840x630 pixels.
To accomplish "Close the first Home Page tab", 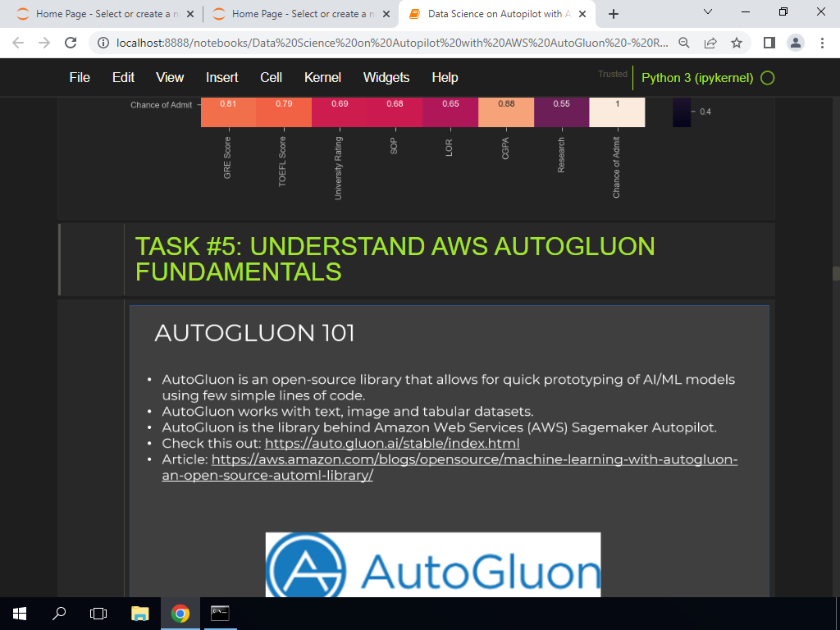I will (x=189, y=15).
